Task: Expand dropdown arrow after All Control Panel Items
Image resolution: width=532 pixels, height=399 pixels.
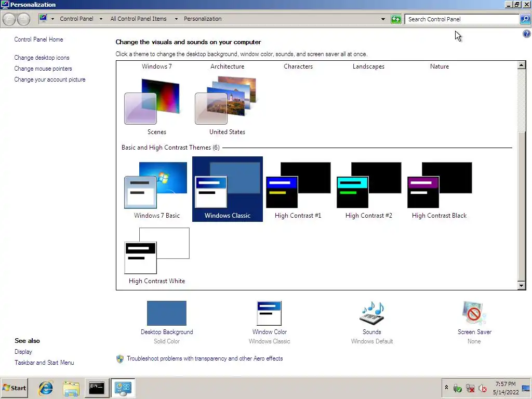Action: [176, 19]
